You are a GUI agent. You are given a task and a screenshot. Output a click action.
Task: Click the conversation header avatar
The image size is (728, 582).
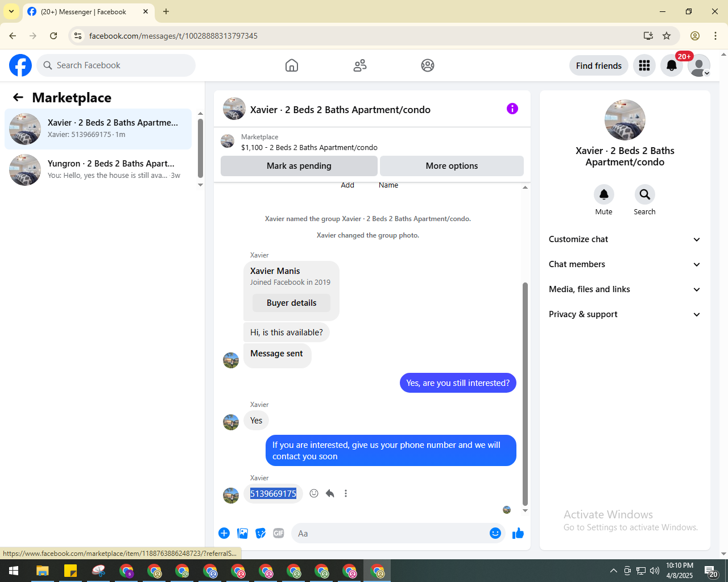point(234,109)
